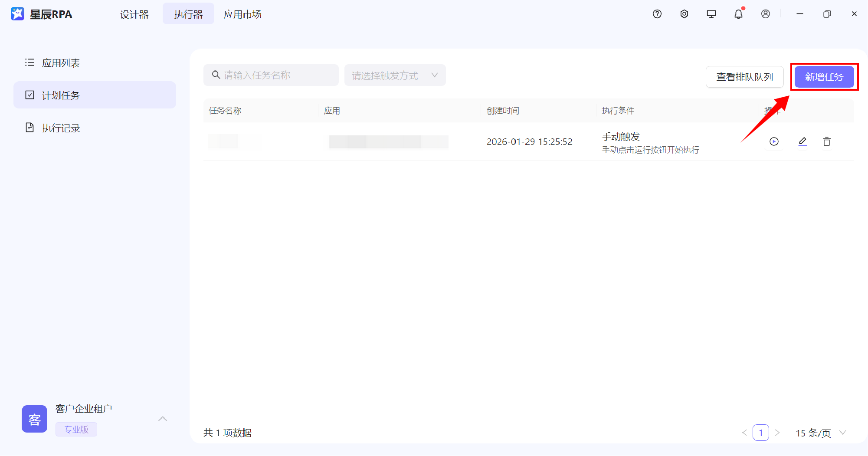Open the 请选择触发方式 dropdown

click(x=394, y=75)
